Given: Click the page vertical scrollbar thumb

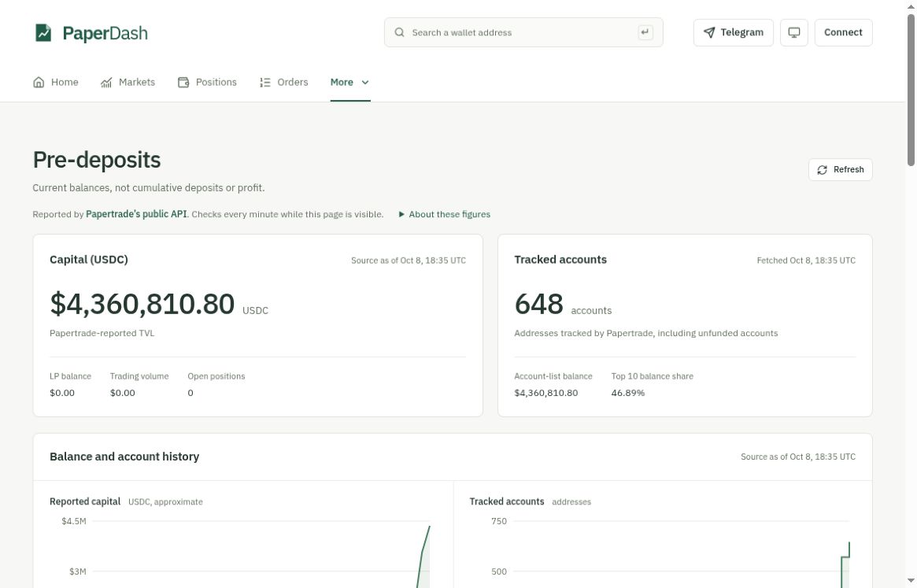Looking at the screenshot, I should [911, 89].
